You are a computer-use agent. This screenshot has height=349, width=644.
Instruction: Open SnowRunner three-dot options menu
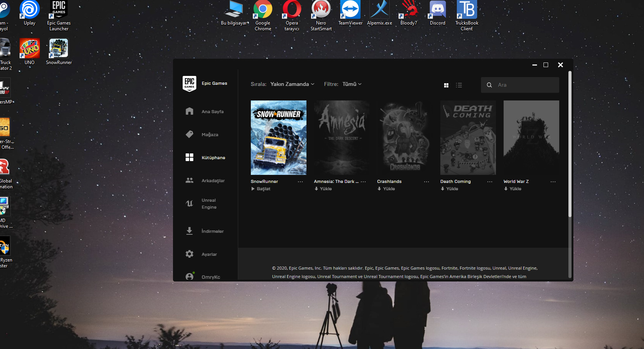point(300,182)
